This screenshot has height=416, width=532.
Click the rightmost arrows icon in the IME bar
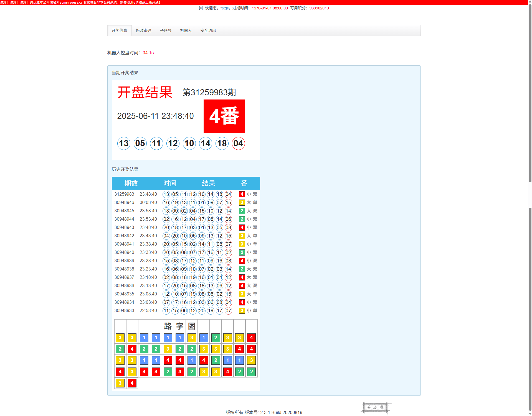[x=382, y=407]
